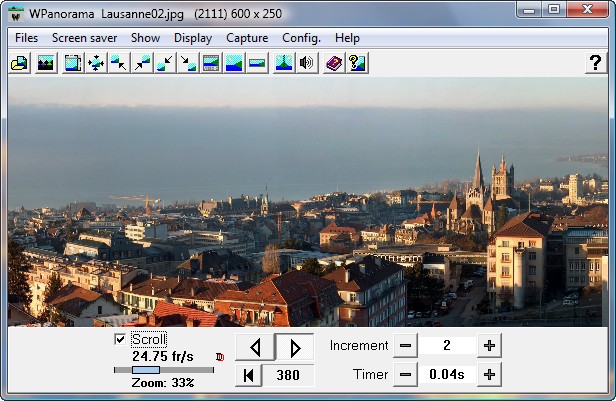Click the position field showing 380
This screenshot has width=616, height=401.
point(288,375)
